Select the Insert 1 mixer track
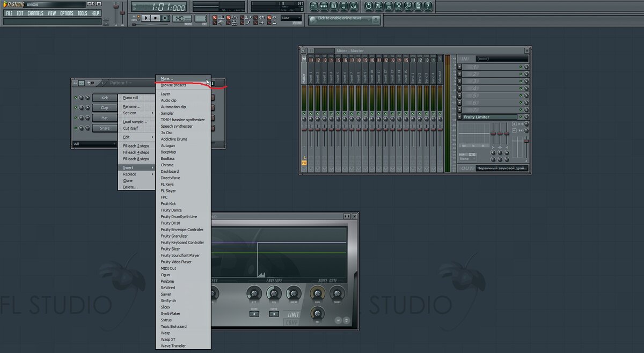Screen dimensions: 644x353 coord(310,77)
